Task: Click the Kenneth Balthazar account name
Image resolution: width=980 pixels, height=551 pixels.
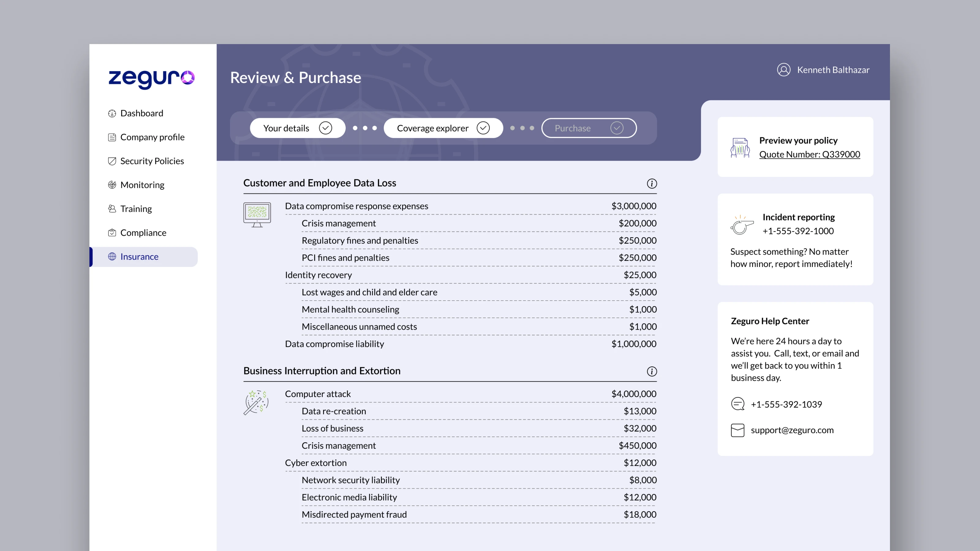Action: coord(833,70)
